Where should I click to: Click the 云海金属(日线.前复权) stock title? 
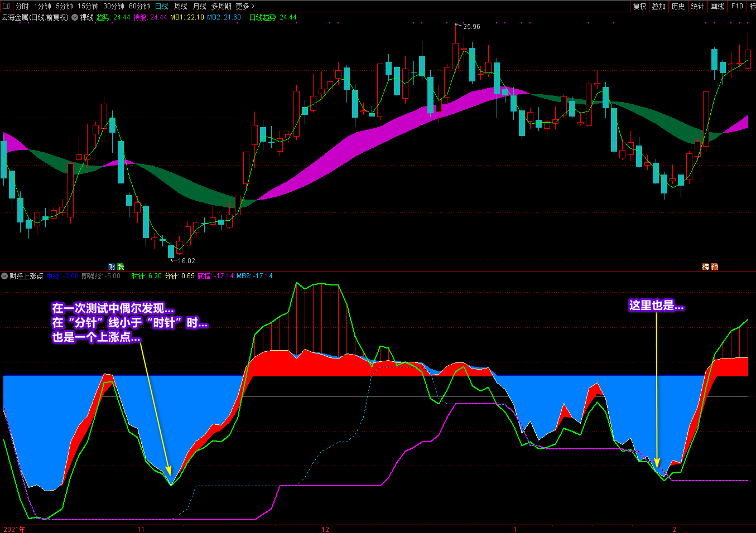35,17
